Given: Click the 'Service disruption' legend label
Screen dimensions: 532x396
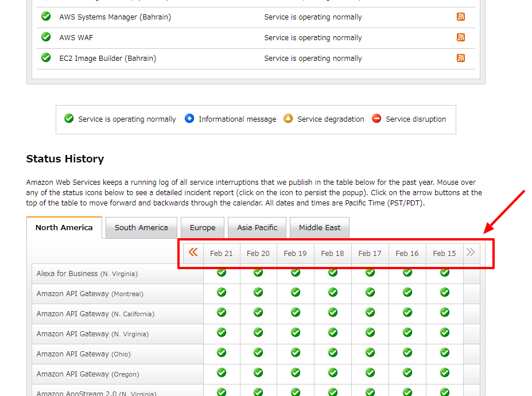Looking at the screenshot, I should tap(415, 119).
